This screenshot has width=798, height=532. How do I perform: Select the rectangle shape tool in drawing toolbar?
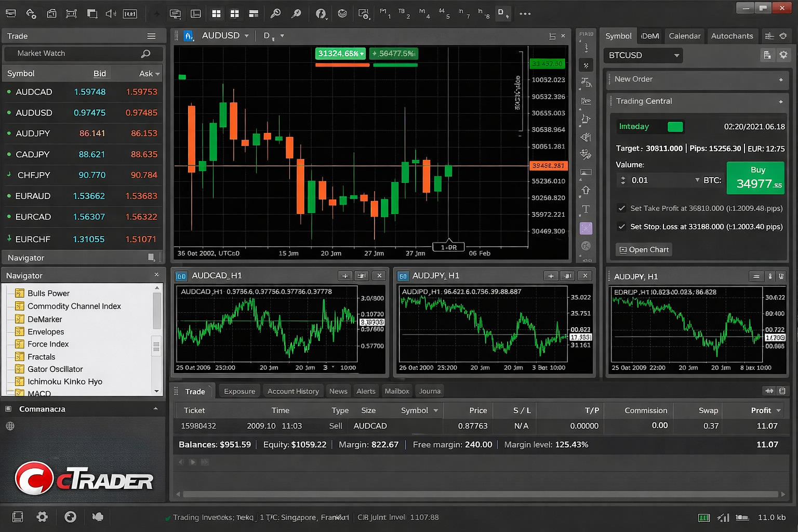pos(586,172)
